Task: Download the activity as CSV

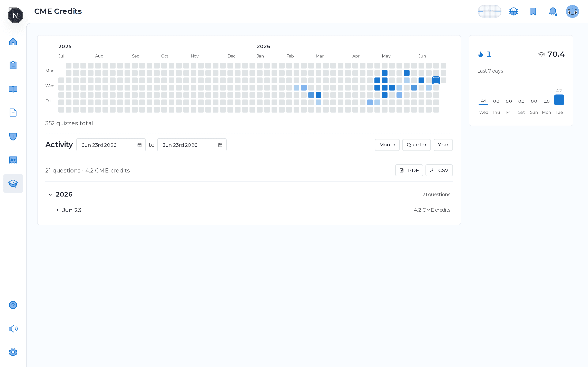Action: tap(439, 170)
